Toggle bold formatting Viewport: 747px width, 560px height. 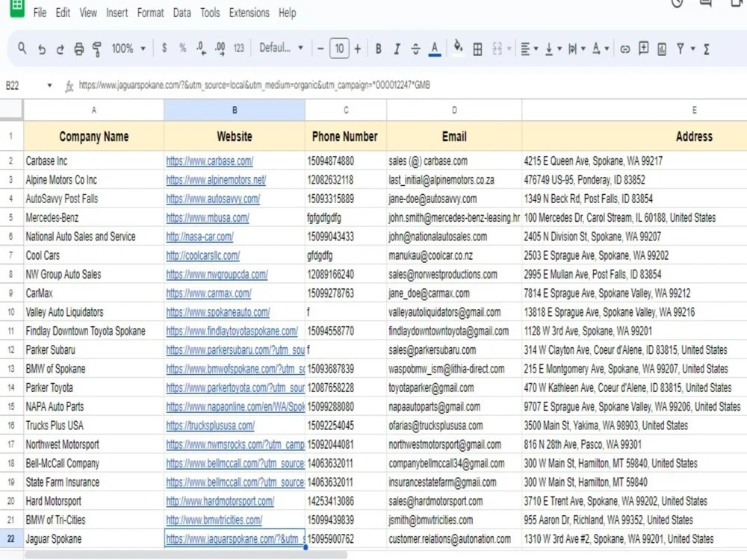point(379,48)
